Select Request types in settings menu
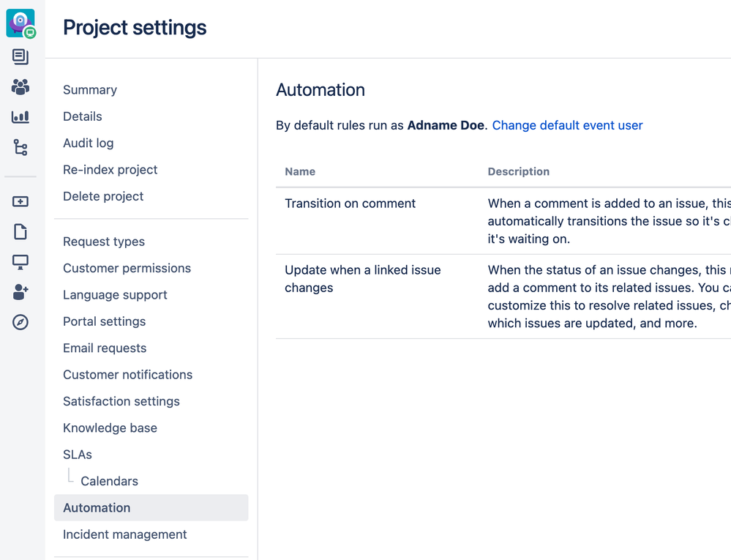Viewport: 731px width, 560px height. [x=104, y=242]
